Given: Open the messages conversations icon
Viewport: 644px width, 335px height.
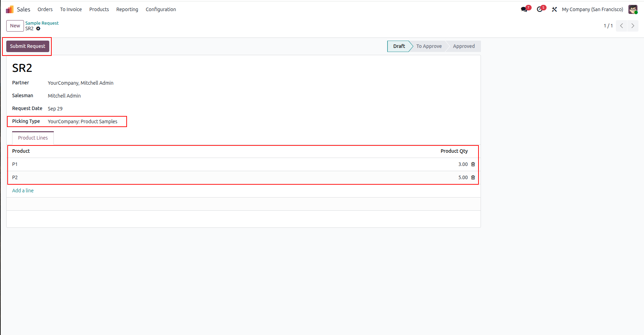Looking at the screenshot, I should click(x=524, y=9).
